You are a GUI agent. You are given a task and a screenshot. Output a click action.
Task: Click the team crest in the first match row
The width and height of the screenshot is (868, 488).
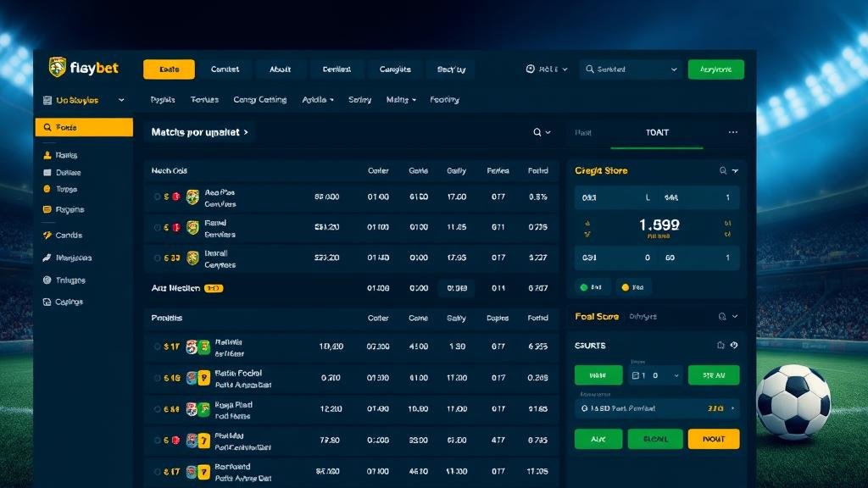[192, 197]
